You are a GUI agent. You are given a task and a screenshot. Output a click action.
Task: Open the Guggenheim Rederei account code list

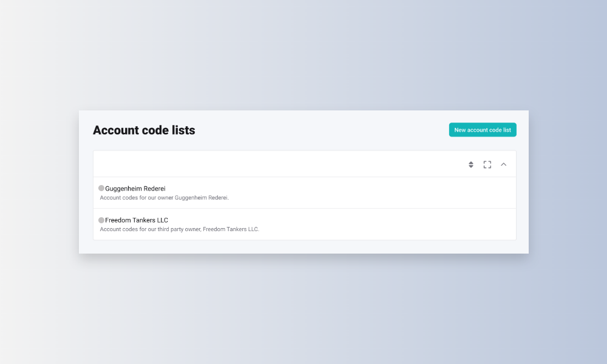point(135,189)
